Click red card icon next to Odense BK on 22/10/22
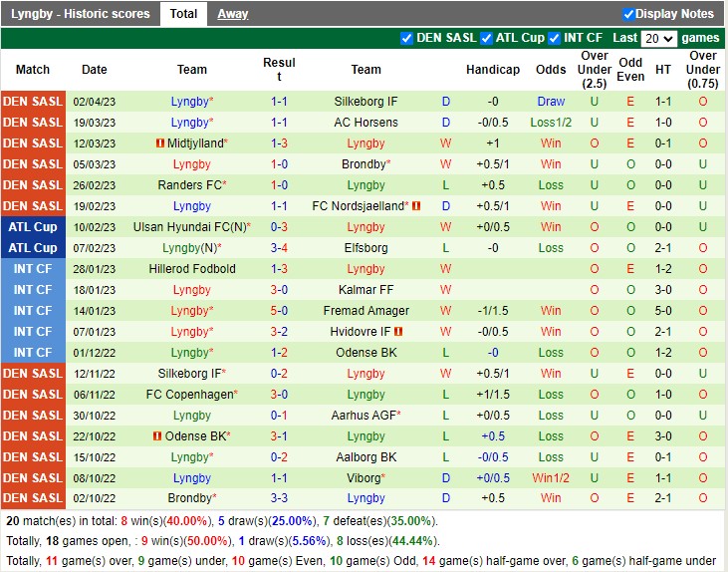Screen dimensions: 728x572 coord(157,436)
